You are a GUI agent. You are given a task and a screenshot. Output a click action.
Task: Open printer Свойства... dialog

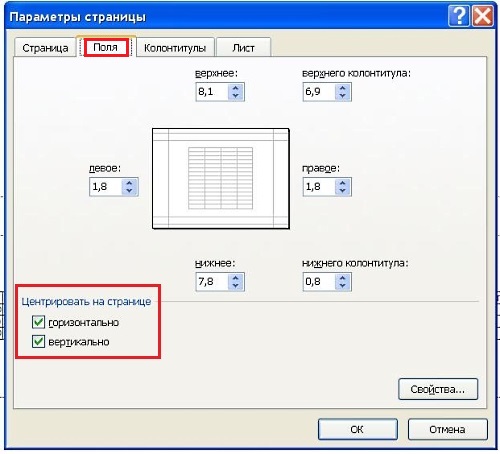click(438, 389)
